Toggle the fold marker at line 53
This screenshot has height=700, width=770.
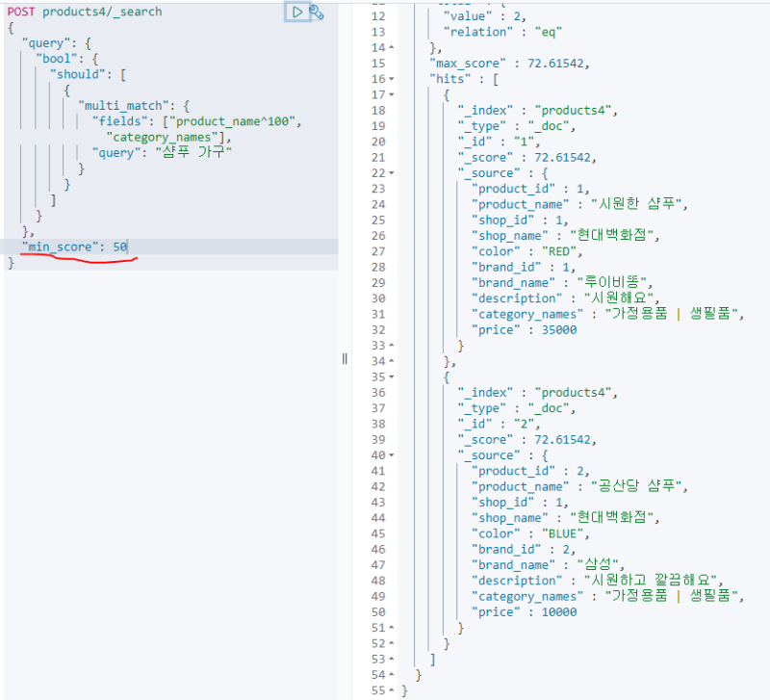coord(392,660)
